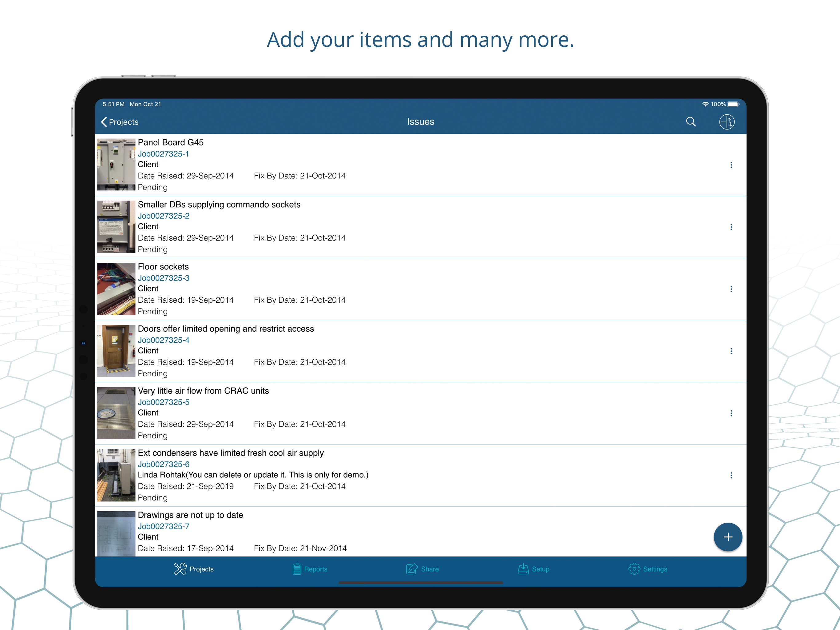
Task: Open the Settings gear tab
Action: coord(647,569)
